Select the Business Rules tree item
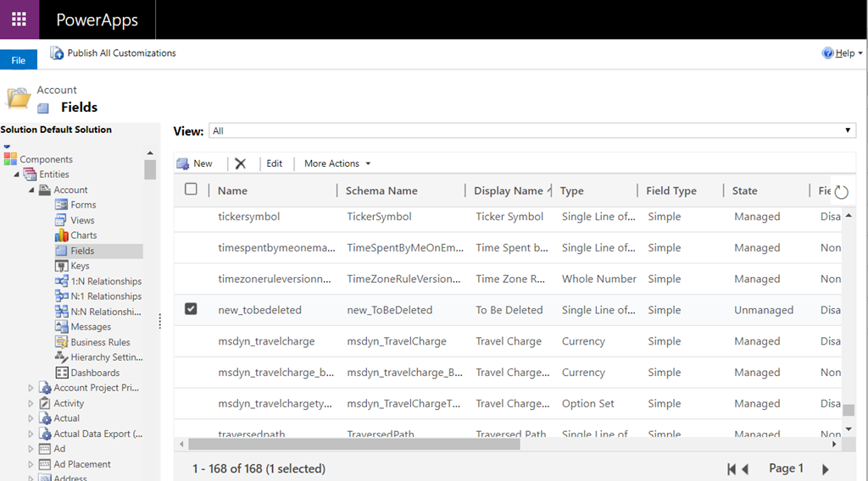Viewport: 868px width, 481px height. [100, 342]
